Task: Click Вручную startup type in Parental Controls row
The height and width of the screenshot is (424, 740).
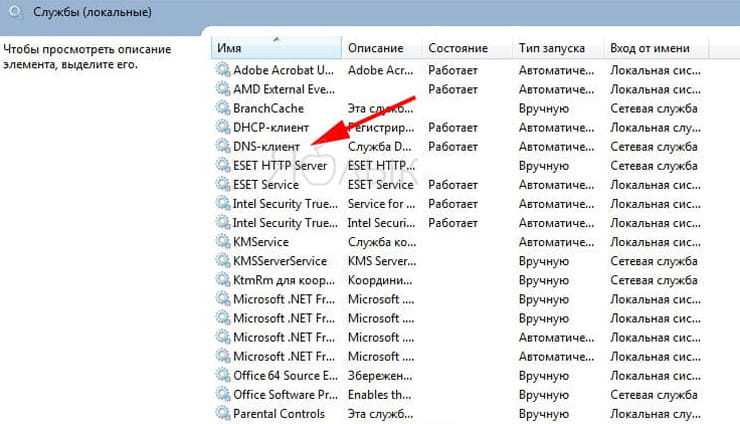Action: [x=544, y=414]
